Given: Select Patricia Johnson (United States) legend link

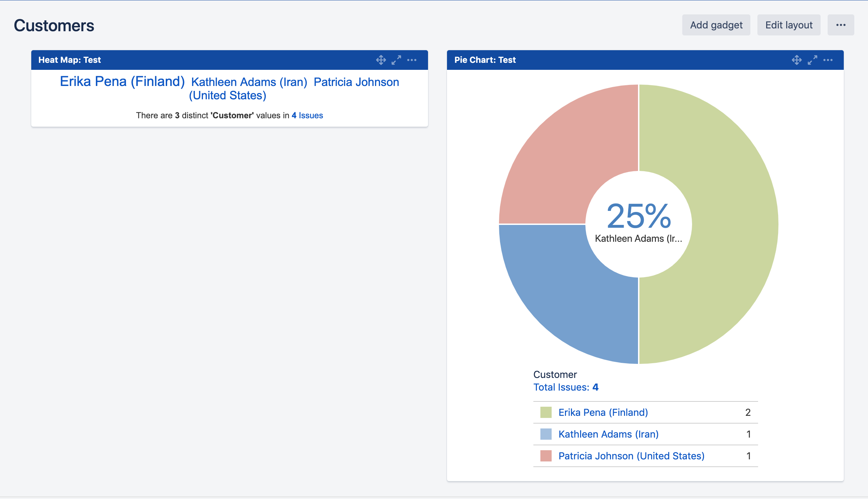Looking at the screenshot, I should click(631, 456).
